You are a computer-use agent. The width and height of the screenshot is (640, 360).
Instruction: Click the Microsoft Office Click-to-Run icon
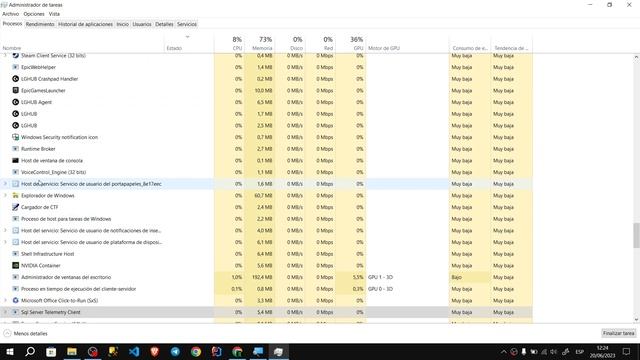click(x=16, y=300)
